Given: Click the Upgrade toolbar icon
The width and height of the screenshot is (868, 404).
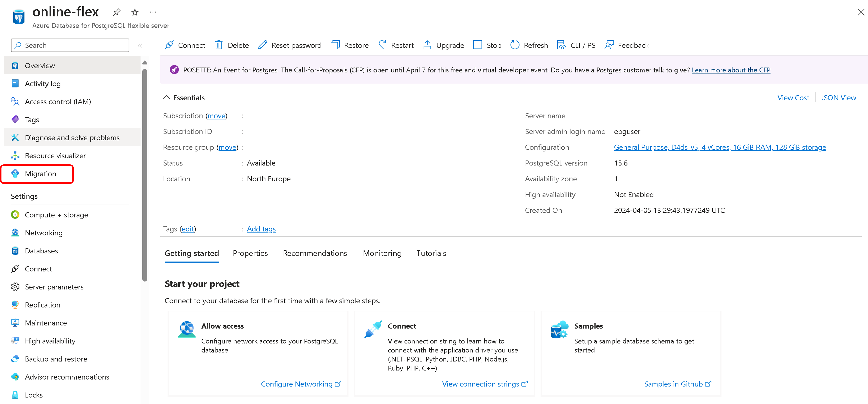Looking at the screenshot, I should click(427, 45).
